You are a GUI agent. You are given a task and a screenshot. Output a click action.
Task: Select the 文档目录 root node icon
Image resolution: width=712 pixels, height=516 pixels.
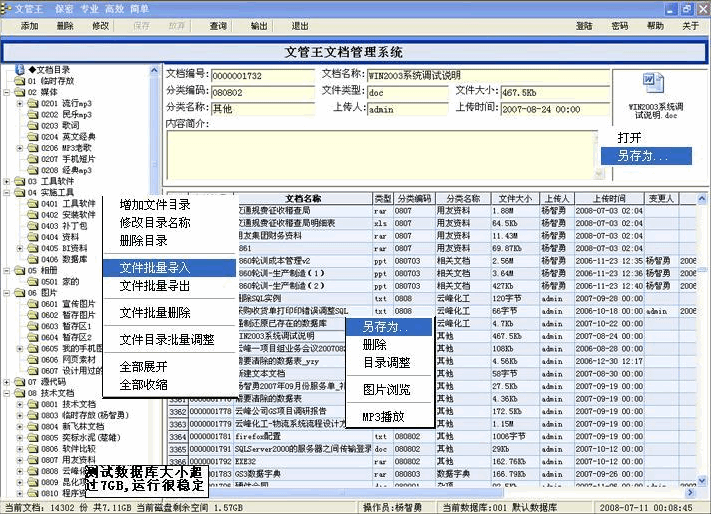pyautogui.click(x=19, y=70)
